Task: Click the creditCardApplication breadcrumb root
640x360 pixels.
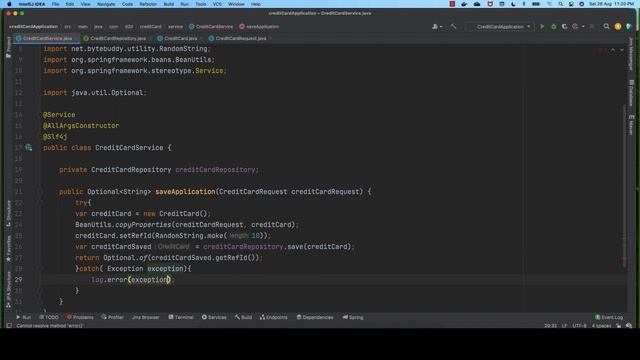Action: pos(33,27)
